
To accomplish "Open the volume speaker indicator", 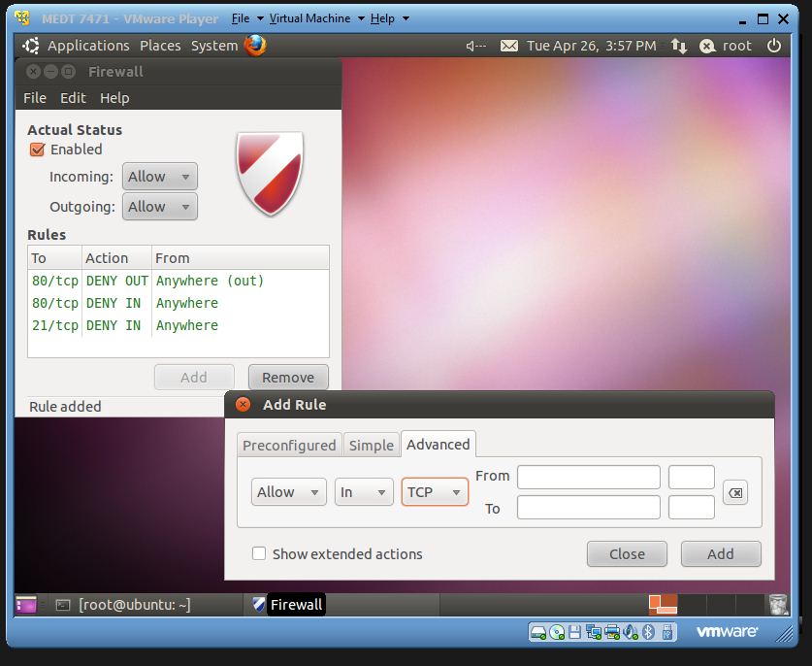I will click(476, 47).
